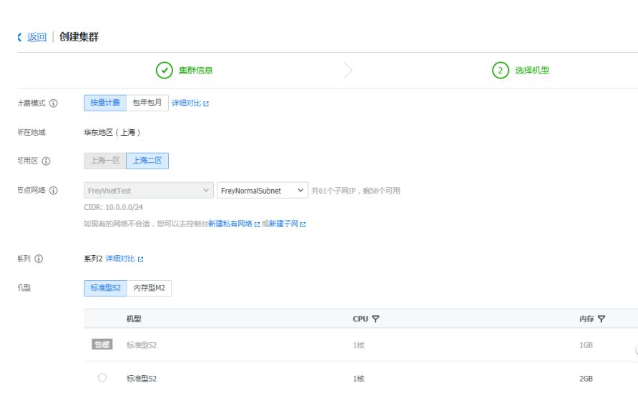Choose the 上海二区 availability zone
638x400 pixels.
pos(147,161)
